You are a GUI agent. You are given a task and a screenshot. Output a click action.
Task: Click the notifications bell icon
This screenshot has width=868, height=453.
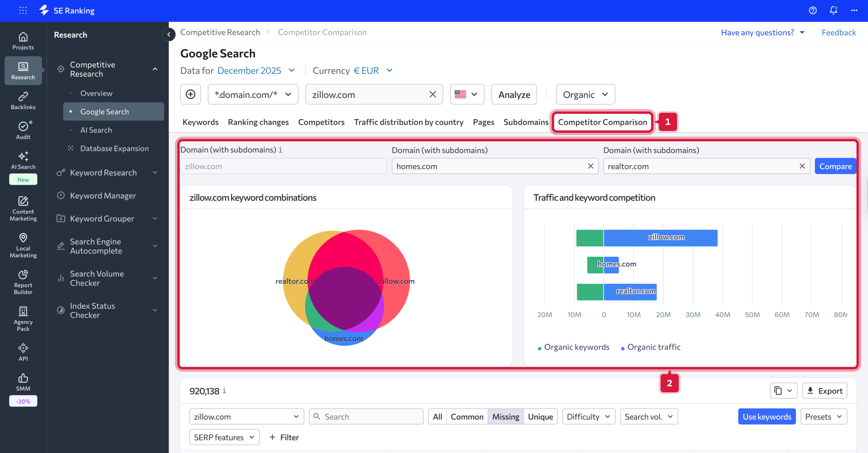833,10
